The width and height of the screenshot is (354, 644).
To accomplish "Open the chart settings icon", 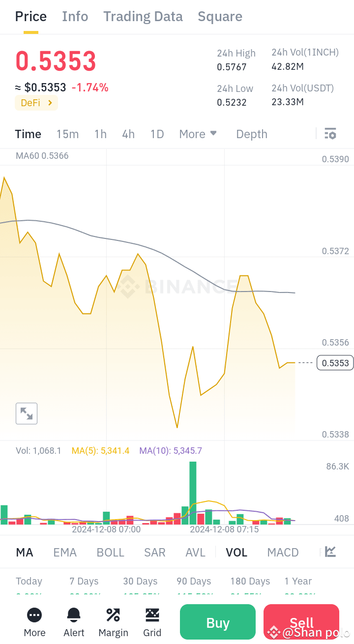I will tap(330, 133).
